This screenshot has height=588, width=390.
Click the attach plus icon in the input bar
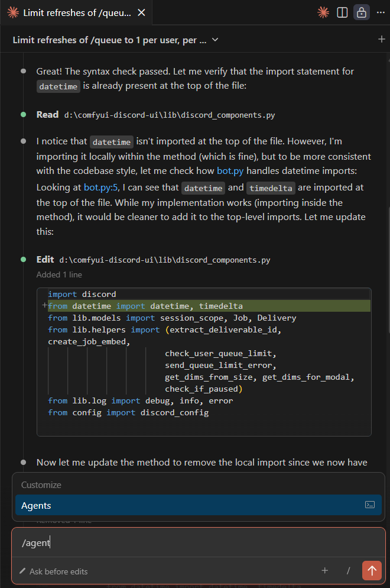click(324, 571)
